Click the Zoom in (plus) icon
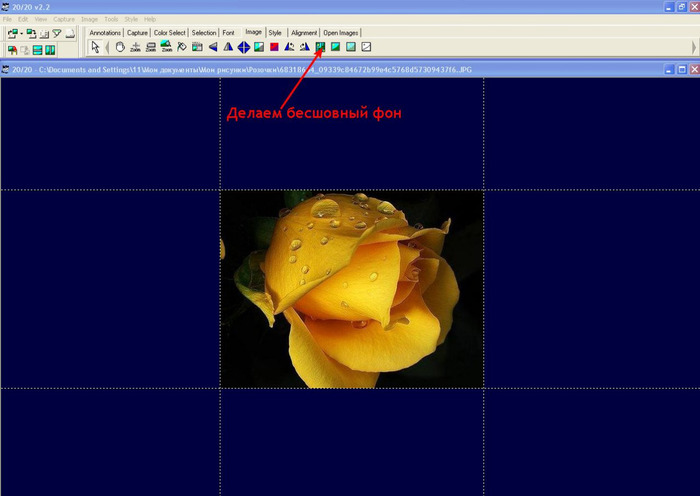 click(x=135, y=47)
